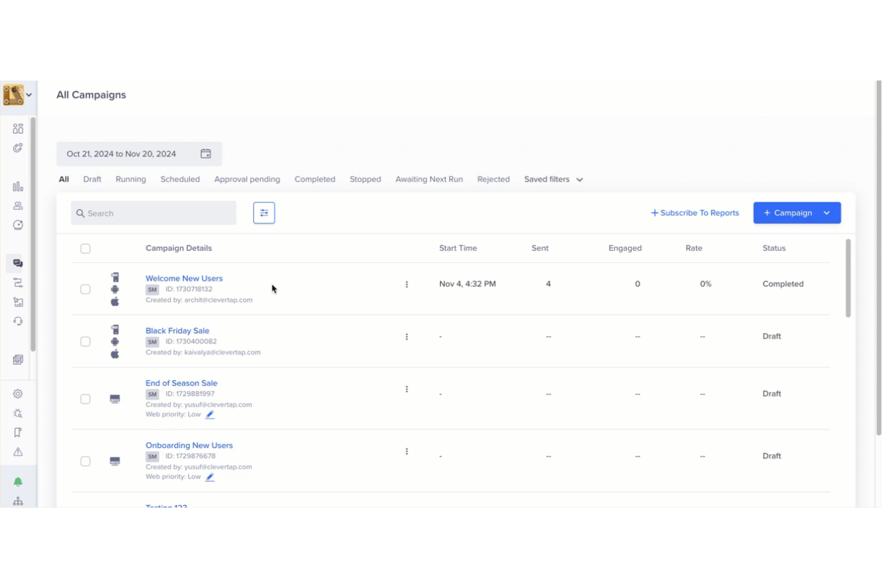Click Completed status of Welcome New Users

pos(783,284)
